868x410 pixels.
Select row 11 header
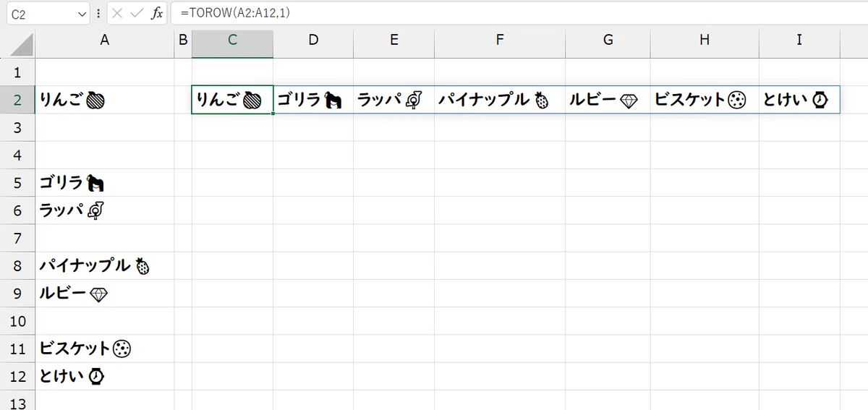click(18, 349)
